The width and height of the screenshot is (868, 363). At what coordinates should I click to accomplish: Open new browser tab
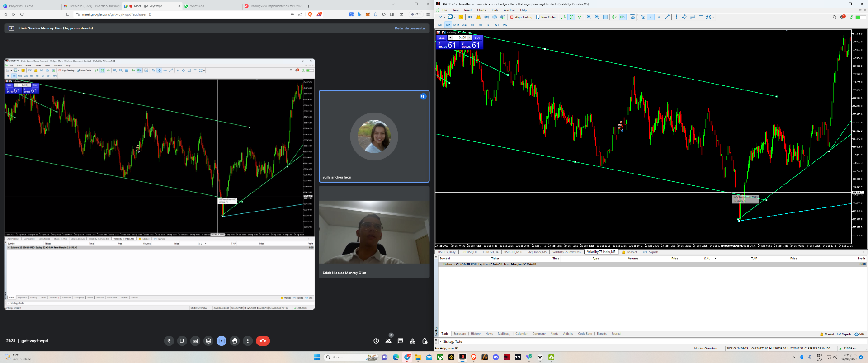point(309,6)
